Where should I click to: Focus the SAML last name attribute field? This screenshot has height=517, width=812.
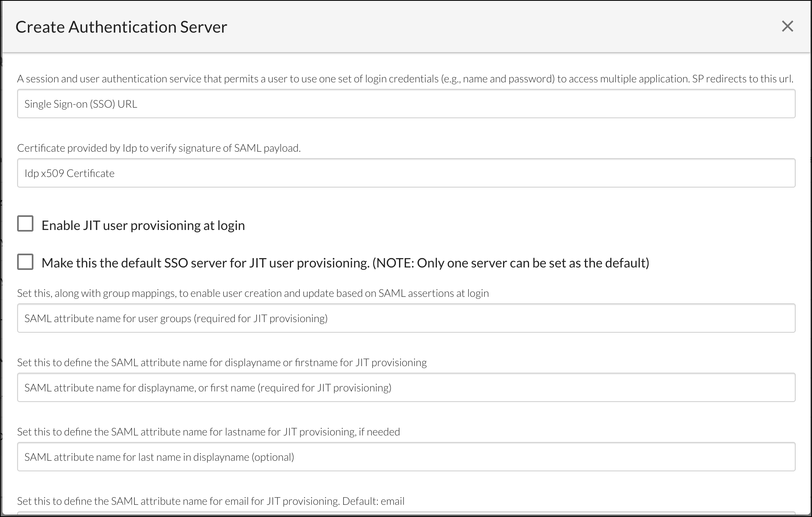pos(406,457)
